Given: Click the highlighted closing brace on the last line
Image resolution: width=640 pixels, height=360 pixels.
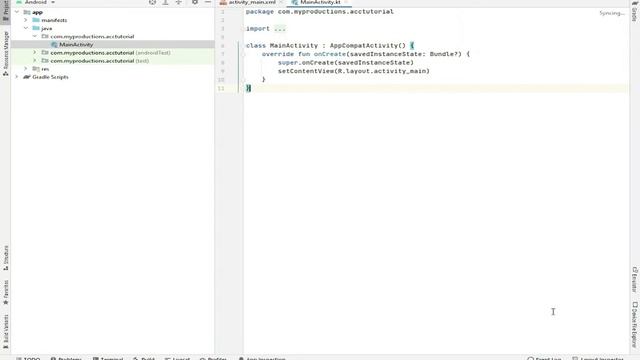Looking at the screenshot, I should tap(248, 88).
